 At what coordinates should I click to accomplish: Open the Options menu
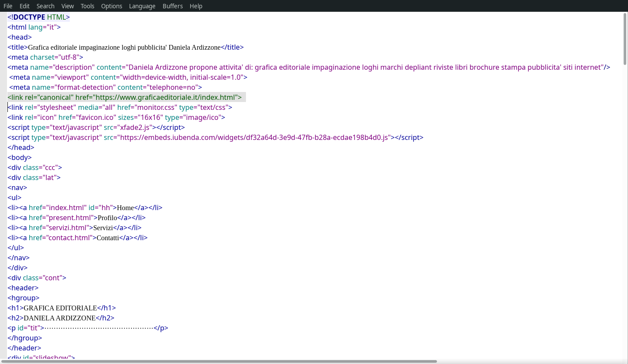[111, 6]
